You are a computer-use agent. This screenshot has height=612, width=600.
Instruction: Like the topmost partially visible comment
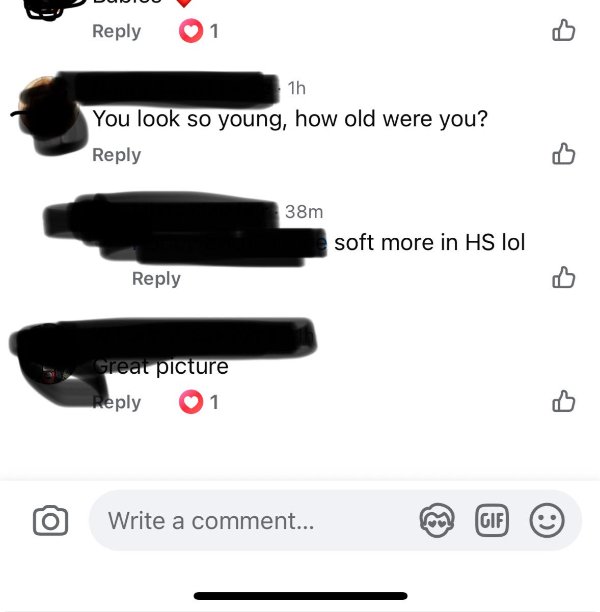564,30
